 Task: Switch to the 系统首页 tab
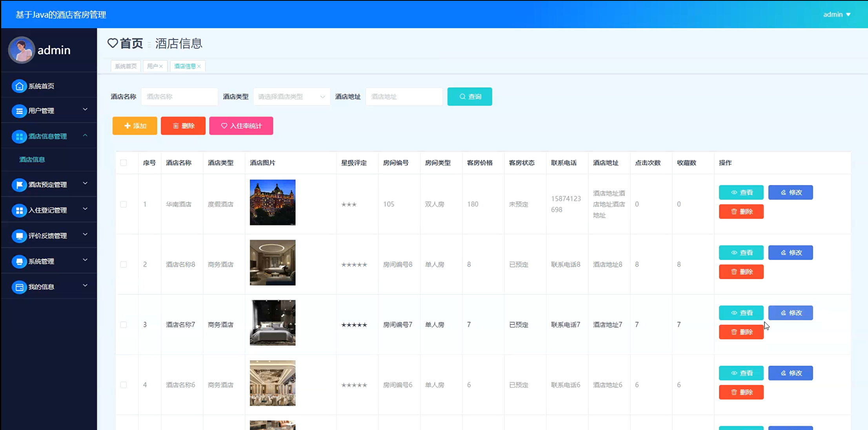(x=126, y=66)
